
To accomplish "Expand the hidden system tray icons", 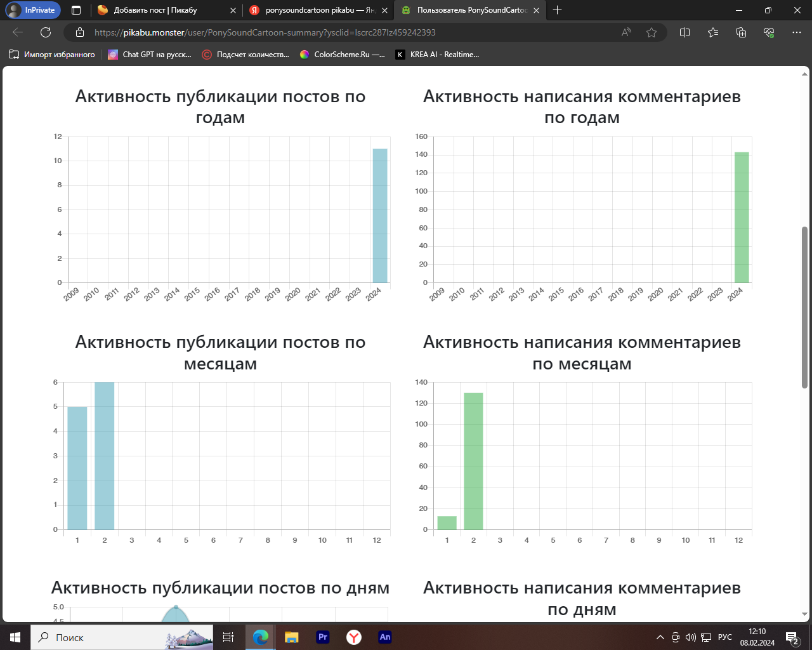I will tap(660, 637).
